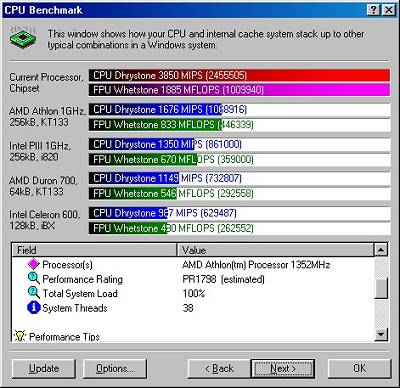Click the Duron 700 Dhrystone 1149 MIPS bar
Screen dimensions: 400x388
coord(239,178)
